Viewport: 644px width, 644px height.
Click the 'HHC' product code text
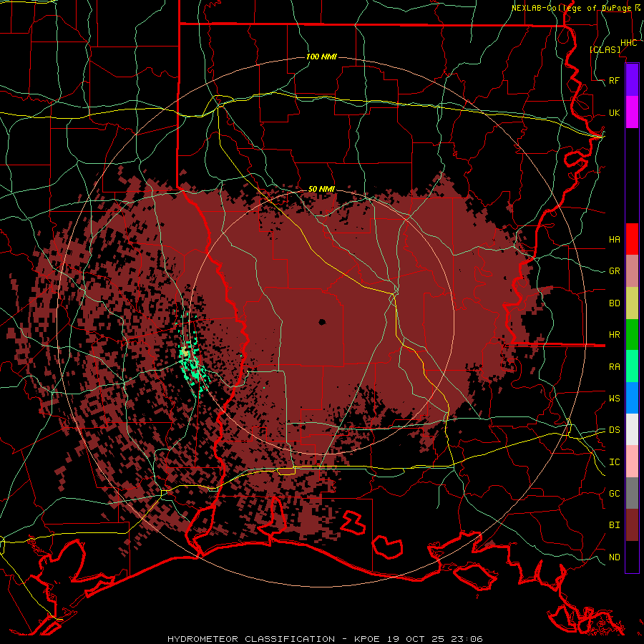[x=628, y=43]
